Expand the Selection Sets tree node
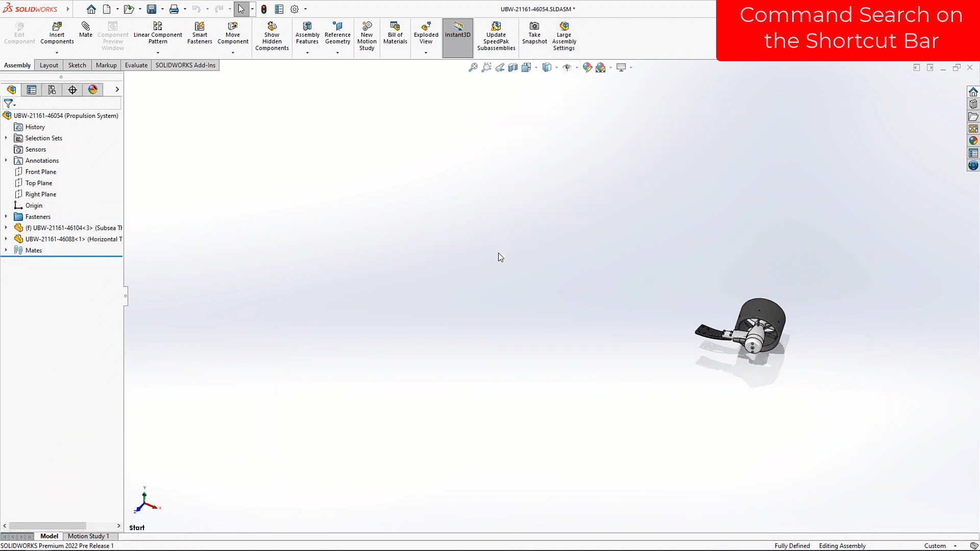Image resolution: width=980 pixels, height=551 pixels. coord(6,138)
